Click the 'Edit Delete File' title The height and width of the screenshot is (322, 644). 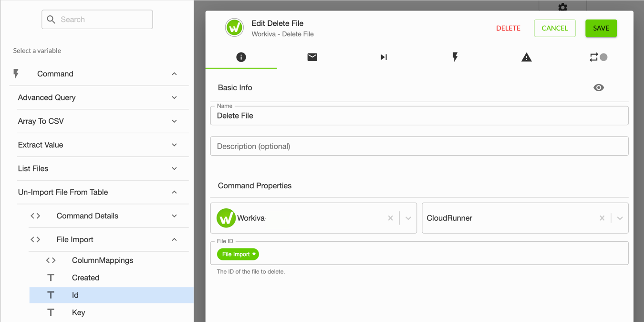(x=277, y=23)
